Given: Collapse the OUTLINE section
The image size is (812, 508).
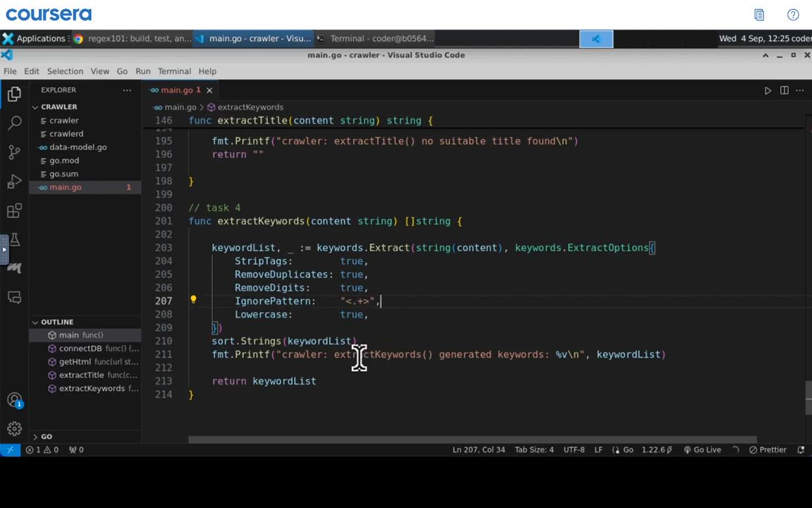Looking at the screenshot, I should click(56, 322).
